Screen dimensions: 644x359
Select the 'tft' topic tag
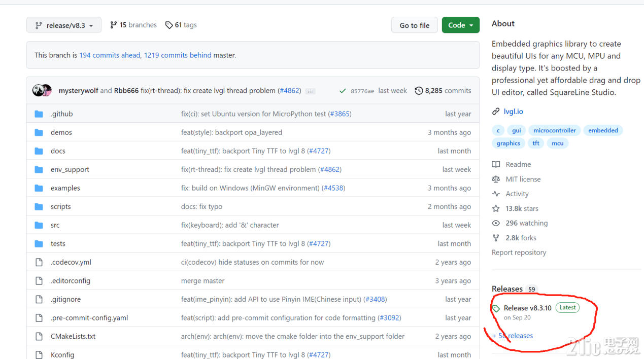(x=536, y=143)
